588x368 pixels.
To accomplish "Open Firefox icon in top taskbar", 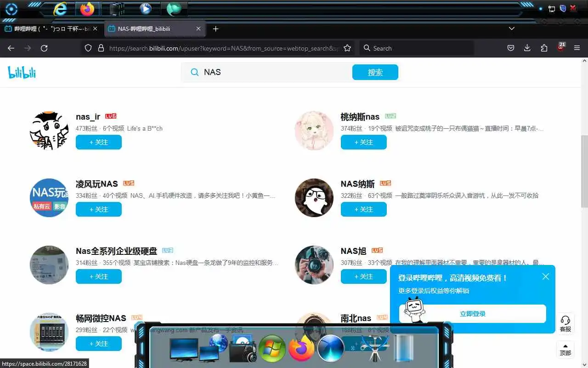I will pos(87,9).
